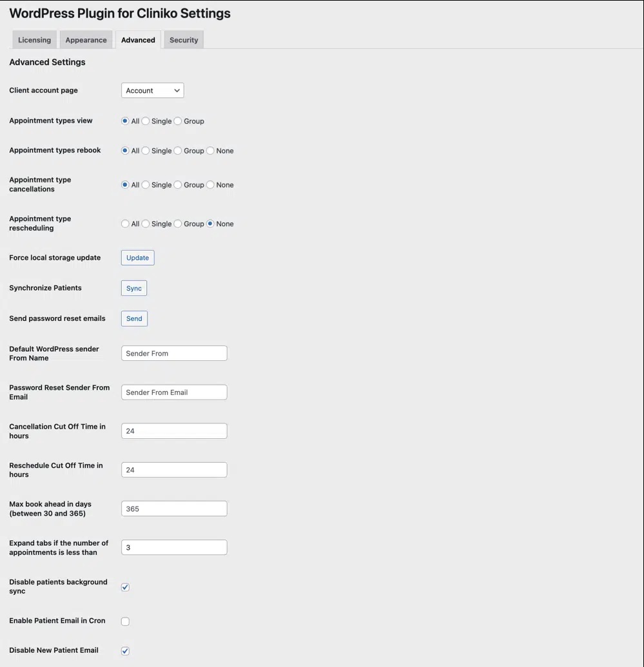Go to the Security tab
The height and width of the screenshot is (667, 644).
click(x=184, y=39)
